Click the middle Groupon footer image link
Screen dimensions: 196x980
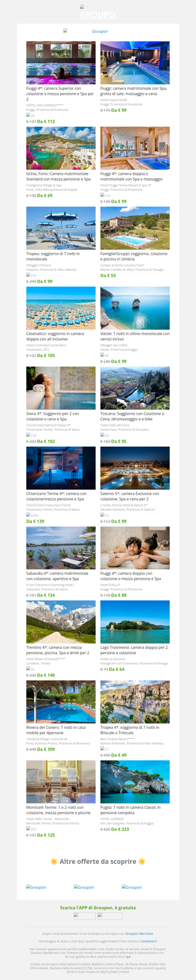click(x=84, y=887)
